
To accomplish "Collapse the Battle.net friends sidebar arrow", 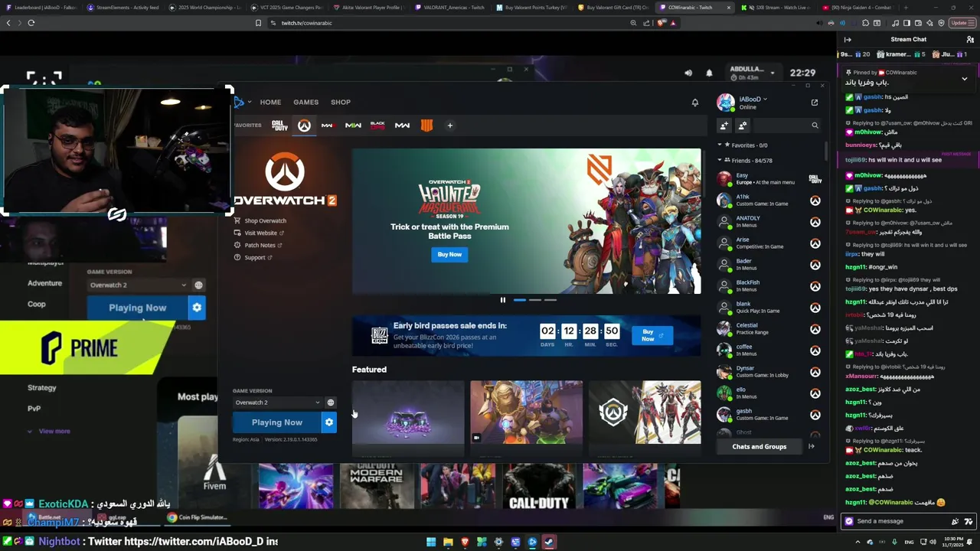I will pyautogui.click(x=812, y=447).
